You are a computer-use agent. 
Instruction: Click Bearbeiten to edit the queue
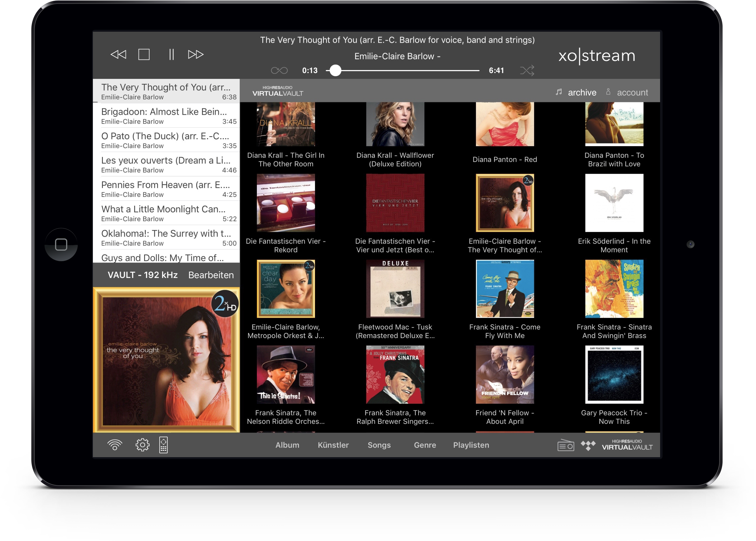click(211, 275)
